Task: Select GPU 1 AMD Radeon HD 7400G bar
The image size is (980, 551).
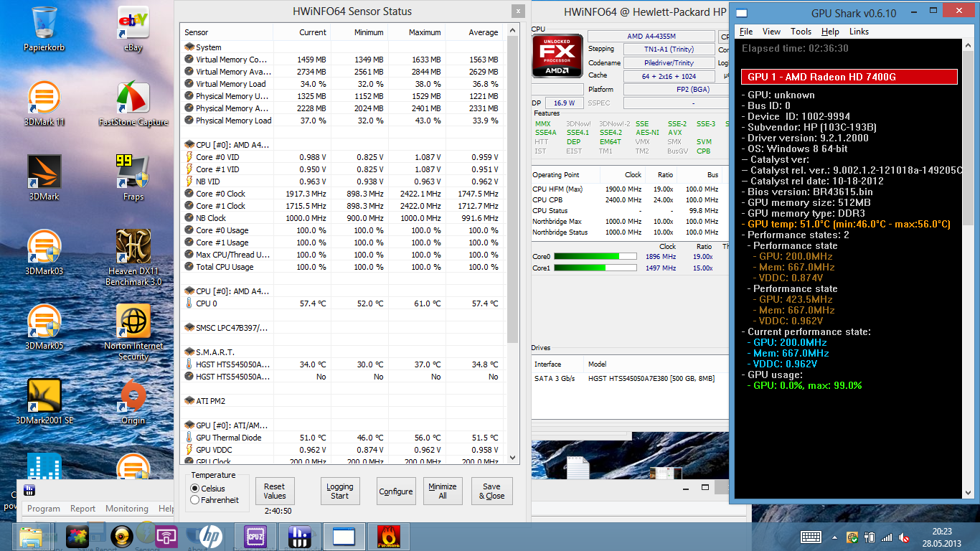Action: (x=849, y=77)
